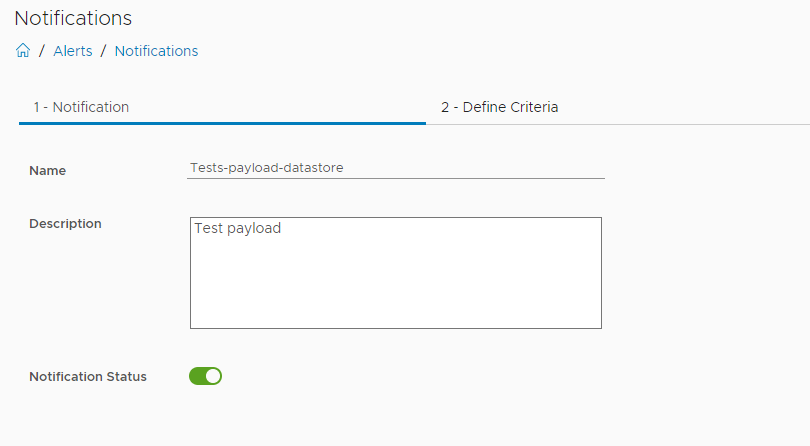Click empty lower area of Description box

[x=396, y=300]
